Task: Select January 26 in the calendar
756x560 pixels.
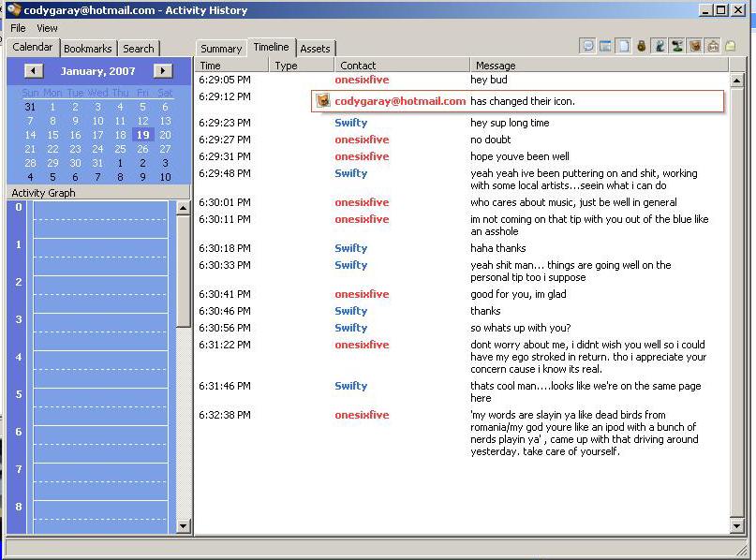Action: (x=142, y=149)
